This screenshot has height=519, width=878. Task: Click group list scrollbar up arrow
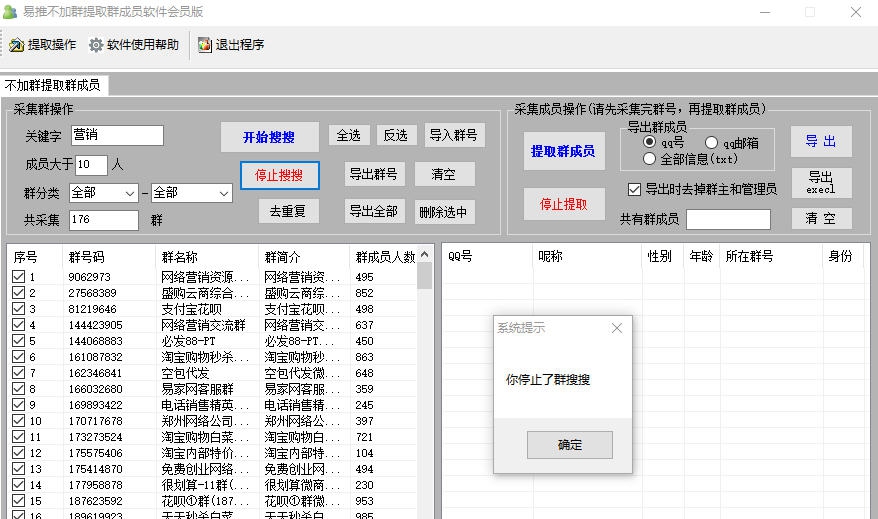pos(424,255)
